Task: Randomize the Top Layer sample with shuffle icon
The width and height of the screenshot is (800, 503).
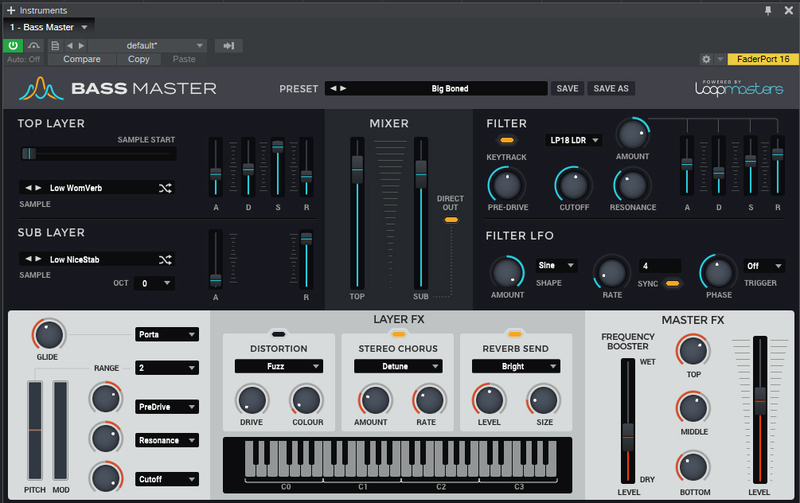Action: 165,187
